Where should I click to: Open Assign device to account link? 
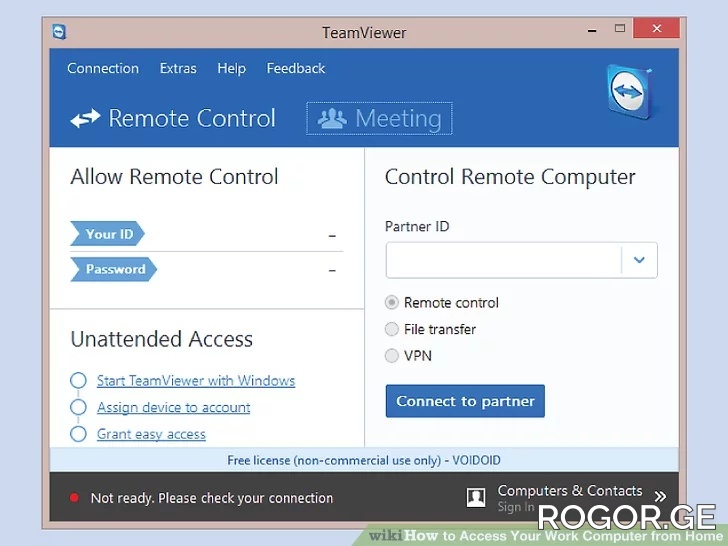coord(174,407)
